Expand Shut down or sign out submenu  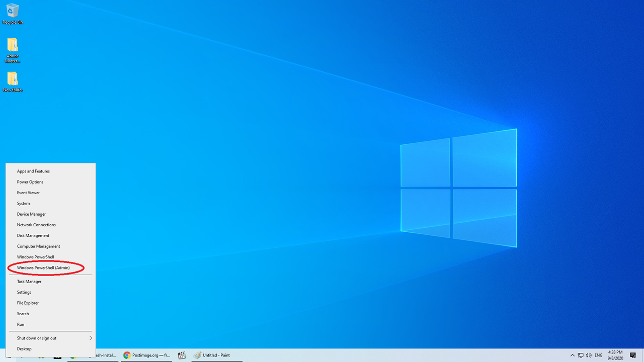point(50,338)
